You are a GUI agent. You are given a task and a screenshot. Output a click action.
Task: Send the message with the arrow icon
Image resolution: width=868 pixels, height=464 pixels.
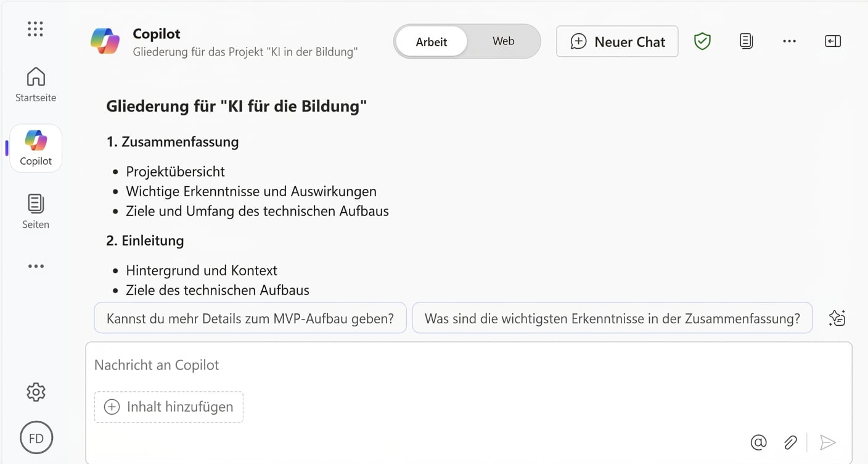(828, 442)
